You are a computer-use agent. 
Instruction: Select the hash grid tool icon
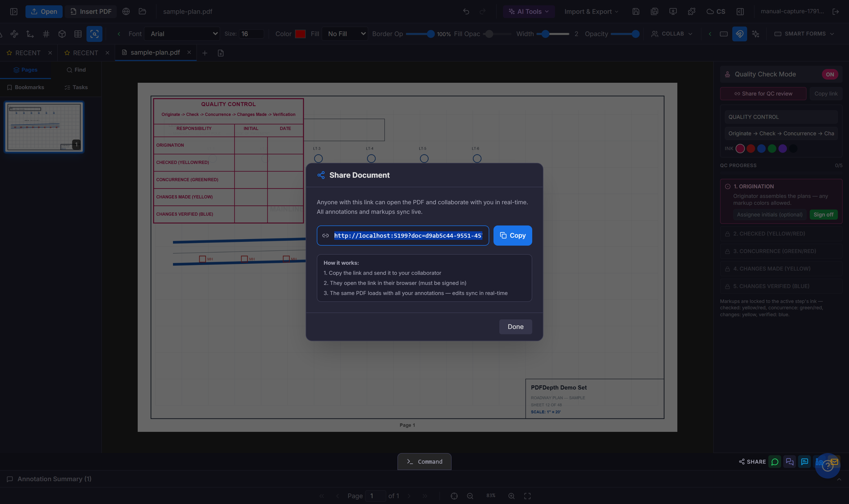point(46,34)
